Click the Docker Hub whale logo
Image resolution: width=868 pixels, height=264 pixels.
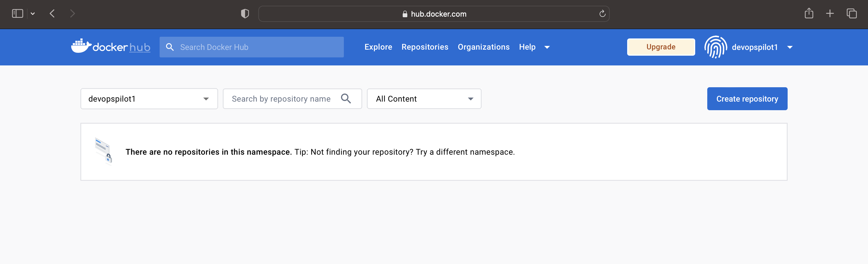point(111,46)
